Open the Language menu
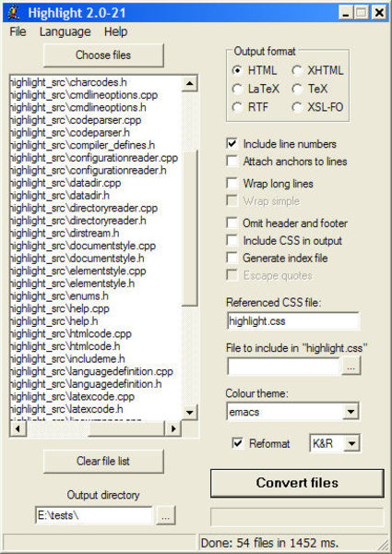 (x=65, y=31)
